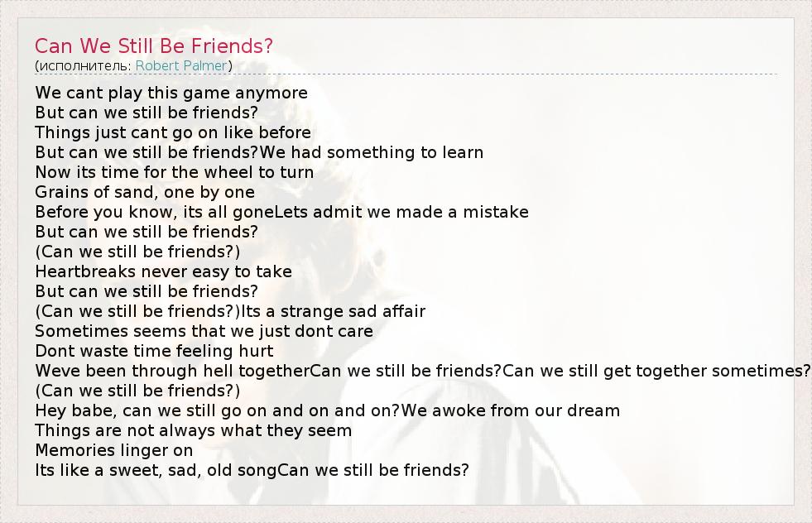This screenshot has width=812, height=523.
Task: Click the line ending We had something to learn
Action: pos(259,152)
